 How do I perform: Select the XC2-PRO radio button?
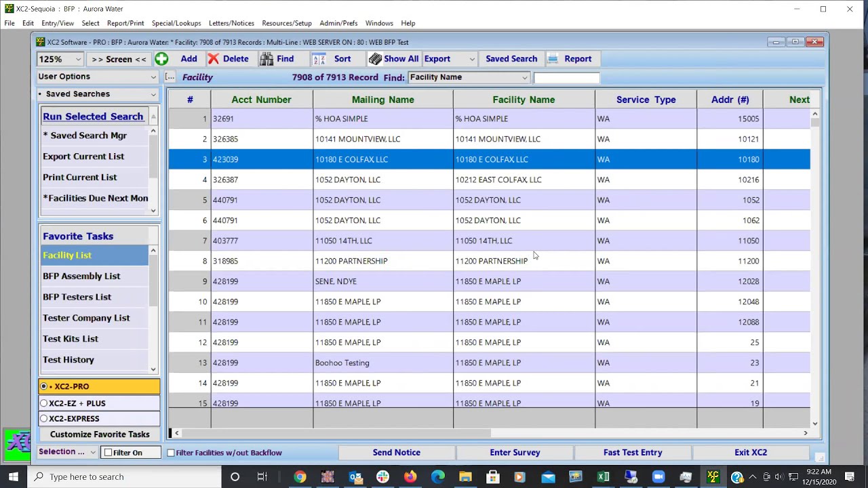point(44,386)
